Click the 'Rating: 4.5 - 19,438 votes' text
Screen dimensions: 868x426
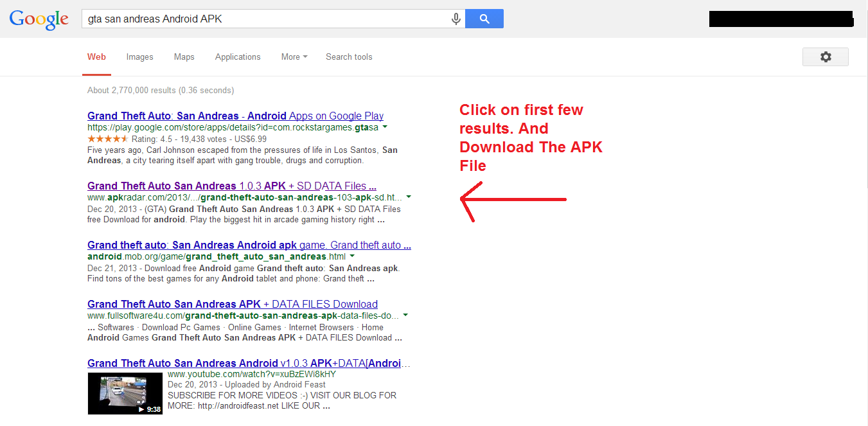(x=181, y=139)
